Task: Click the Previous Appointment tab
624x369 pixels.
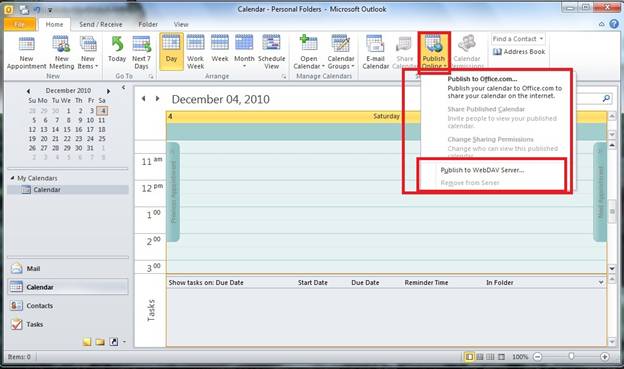Action: [173, 192]
